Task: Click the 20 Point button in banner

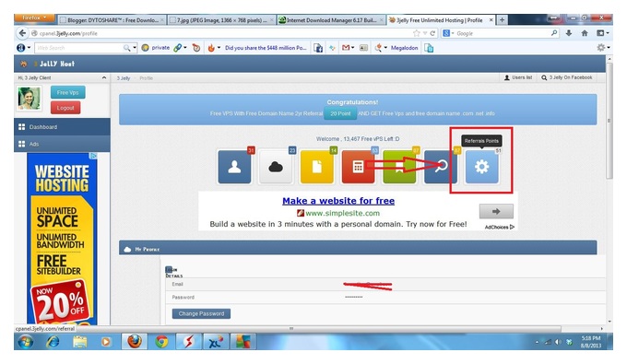Action: tap(340, 113)
